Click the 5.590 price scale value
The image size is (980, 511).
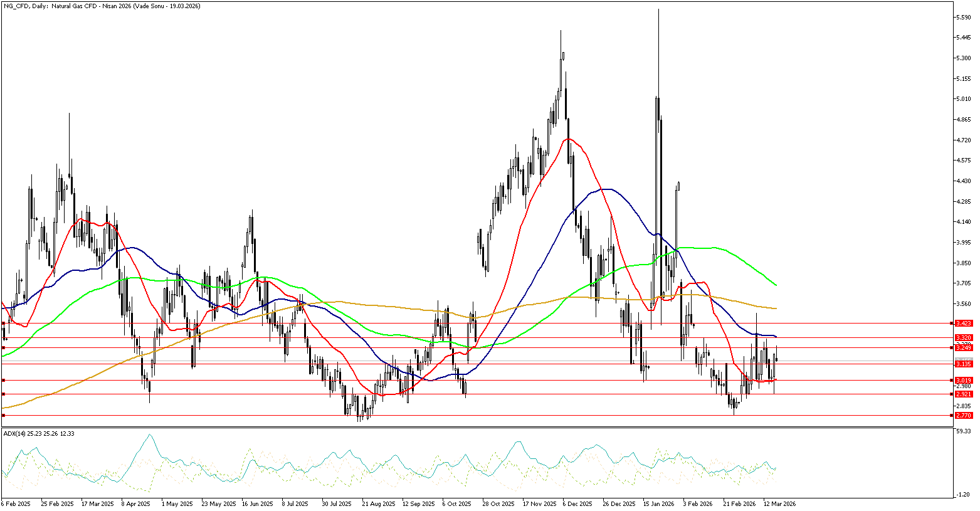[x=964, y=17]
